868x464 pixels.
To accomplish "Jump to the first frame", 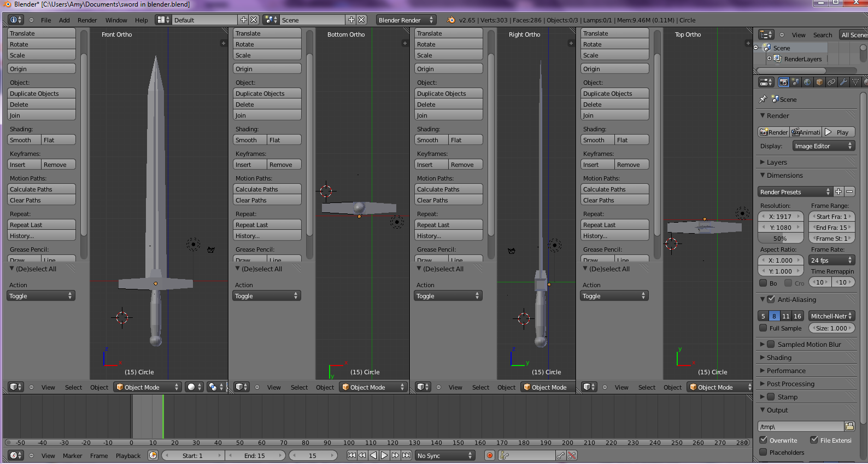I will [x=351, y=455].
